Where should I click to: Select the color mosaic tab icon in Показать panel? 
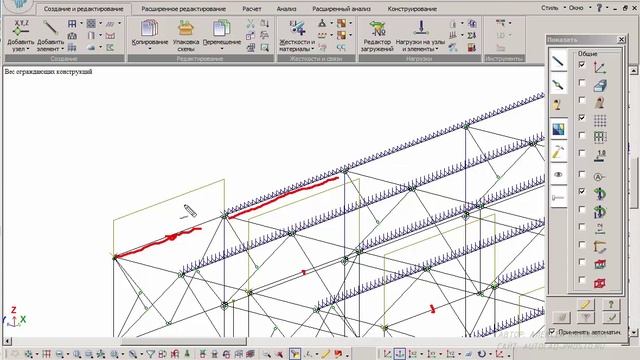pos(558,130)
